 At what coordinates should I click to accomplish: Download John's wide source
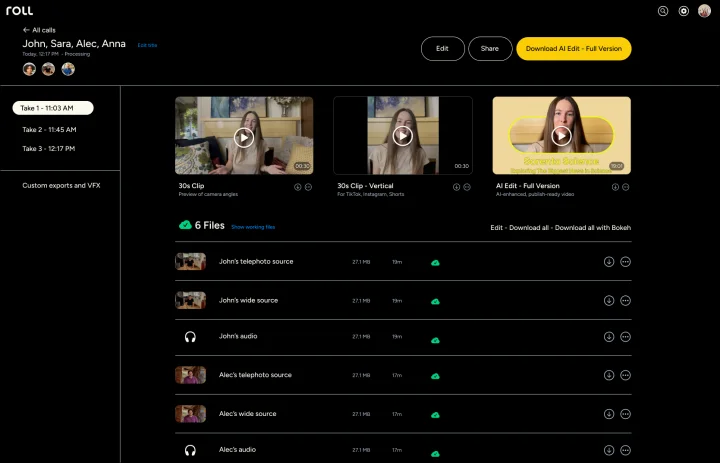609,300
